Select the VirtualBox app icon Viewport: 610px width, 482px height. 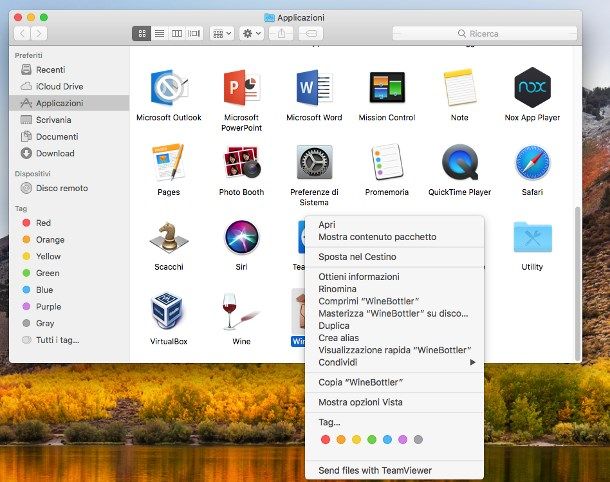[x=167, y=311]
